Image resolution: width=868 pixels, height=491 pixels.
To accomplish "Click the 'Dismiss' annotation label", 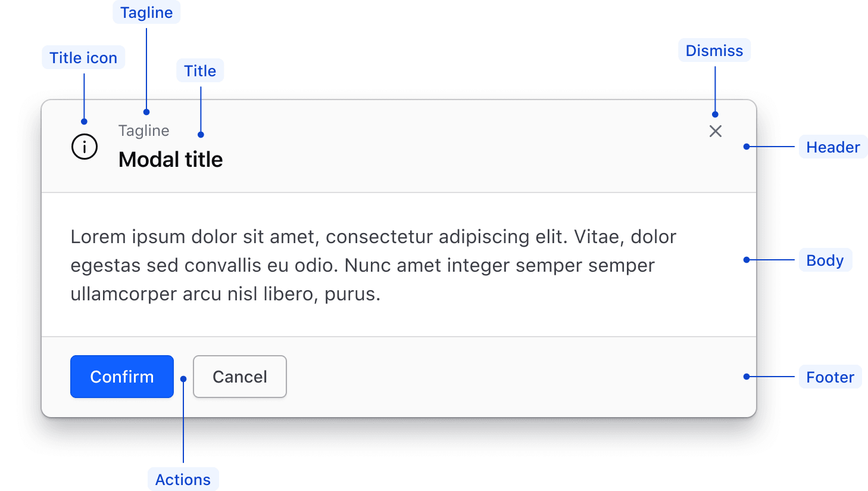I will [714, 50].
